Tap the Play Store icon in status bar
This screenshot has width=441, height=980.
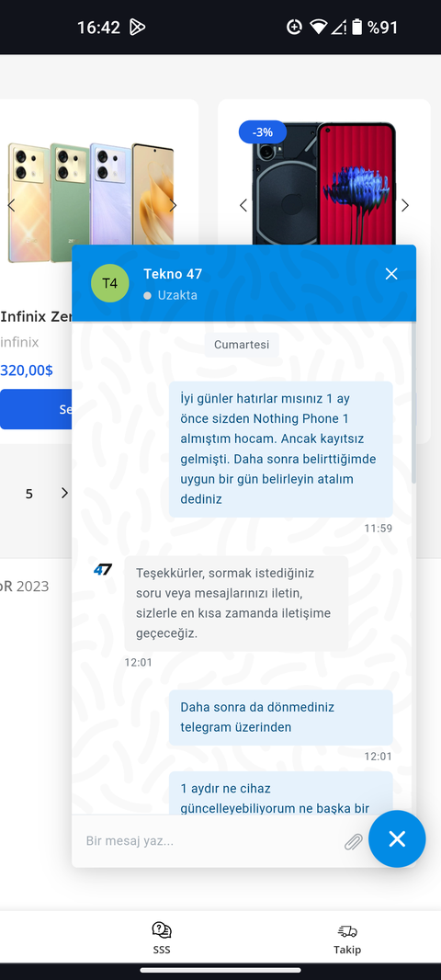[138, 27]
